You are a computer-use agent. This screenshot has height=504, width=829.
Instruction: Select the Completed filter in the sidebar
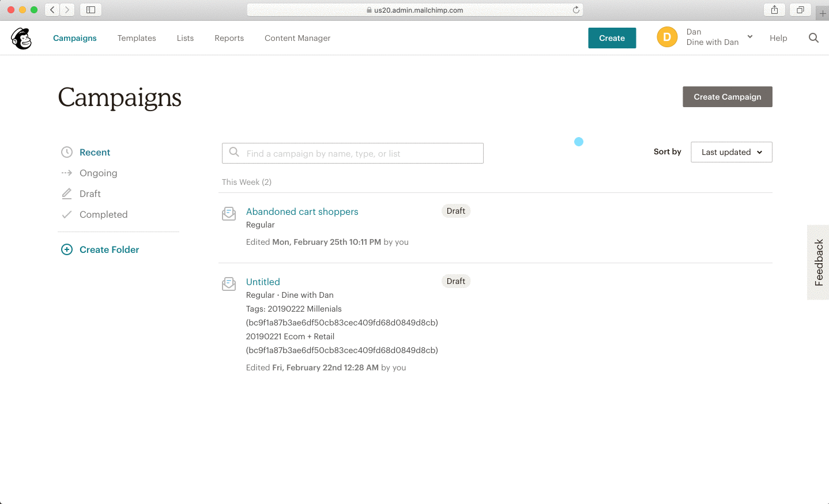tap(103, 214)
